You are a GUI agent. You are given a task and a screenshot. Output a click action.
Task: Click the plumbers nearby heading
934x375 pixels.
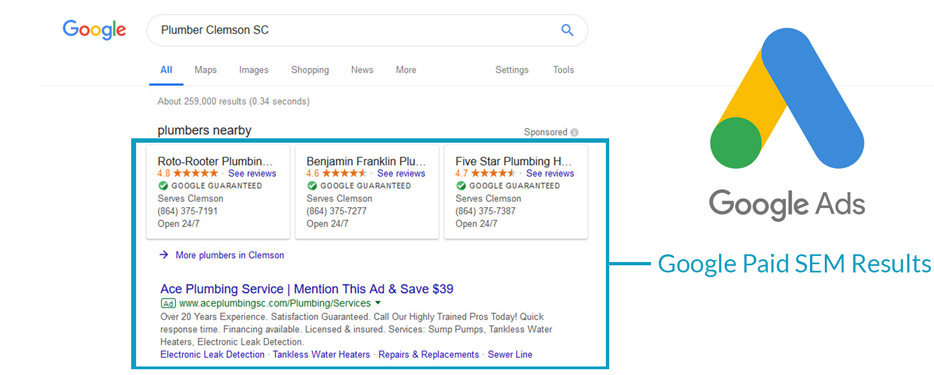coord(204,130)
